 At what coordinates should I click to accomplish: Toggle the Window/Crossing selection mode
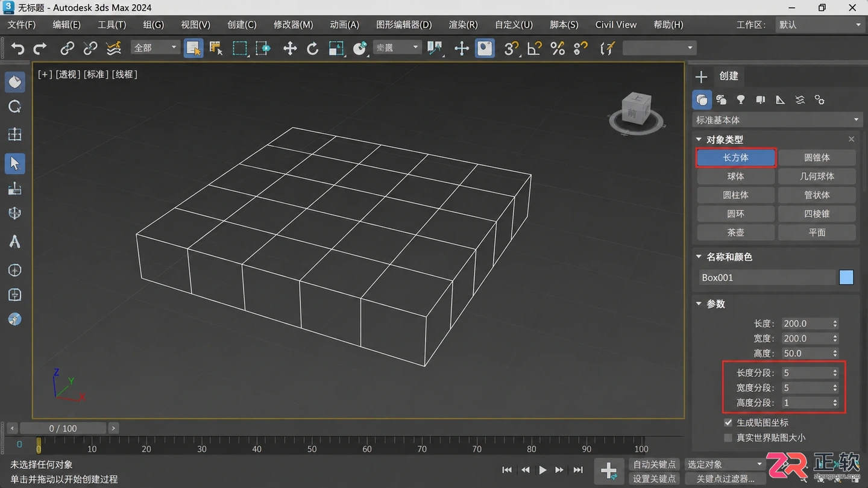pyautogui.click(x=263, y=48)
